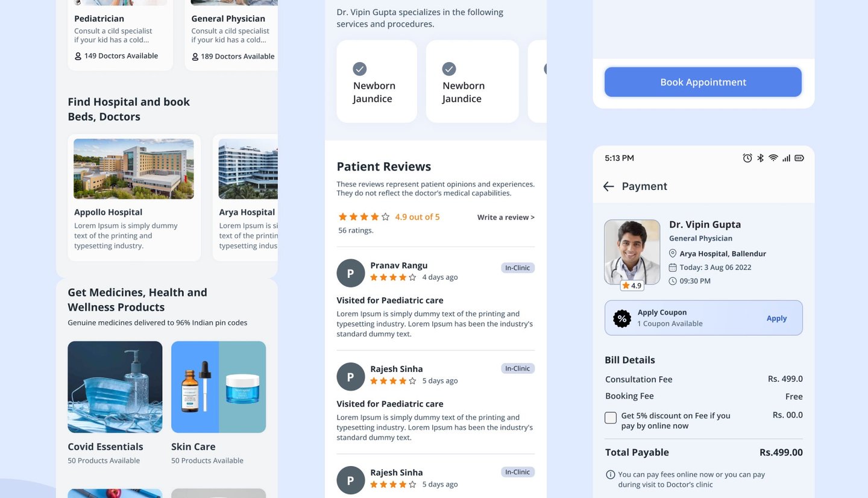Image resolution: width=868 pixels, height=498 pixels.
Task: Click the location pin next to Arya Hospital, Ballendur
Action: [x=673, y=253]
